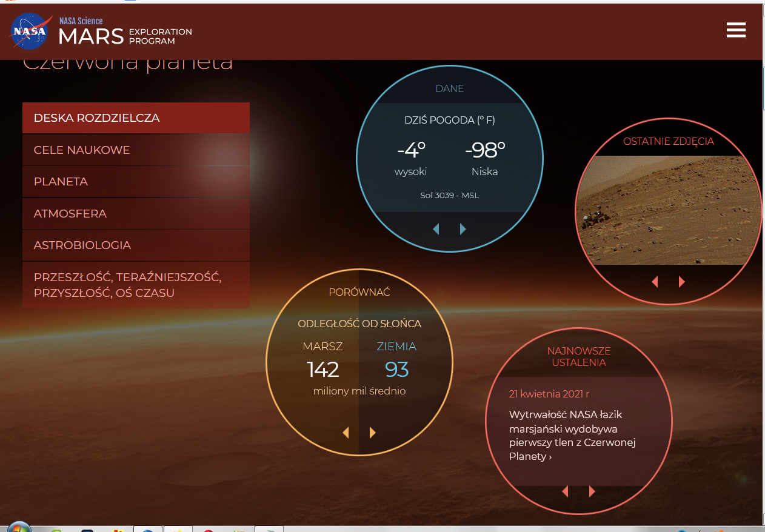Open the Cele Naukowe section
Viewport: 765px width, 532px height.
point(136,150)
